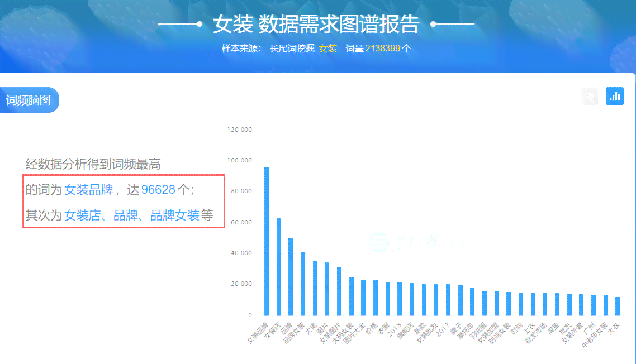Click the 经数据分析得到词频最高 line
The height and width of the screenshot is (364, 636).
coord(93,164)
